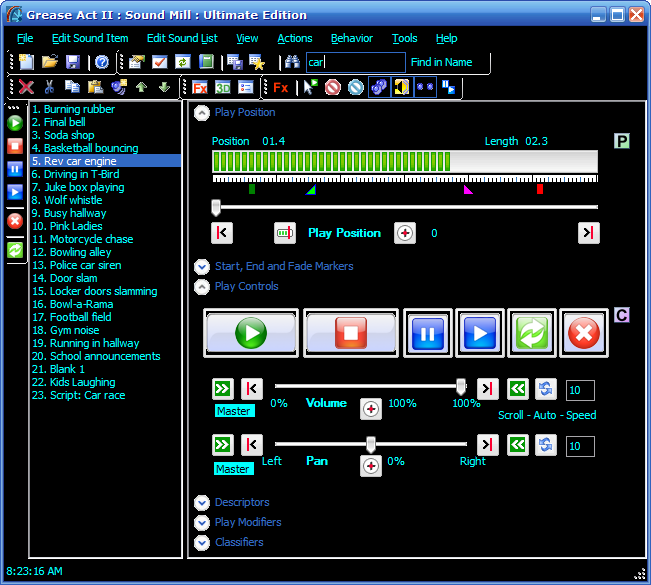Paste sound item via clipboard icon

click(x=95, y=87)
